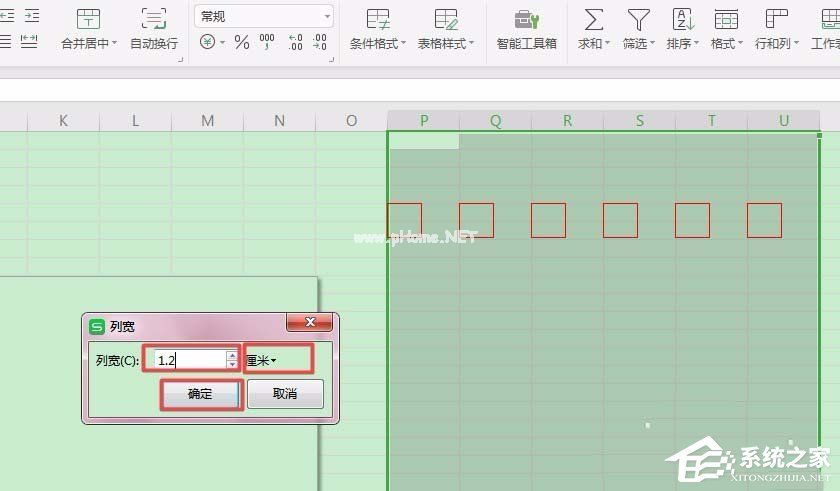Close the 列宽 dialog window
Viewport: 840px width, 491px height.
[x=310, y=322]
